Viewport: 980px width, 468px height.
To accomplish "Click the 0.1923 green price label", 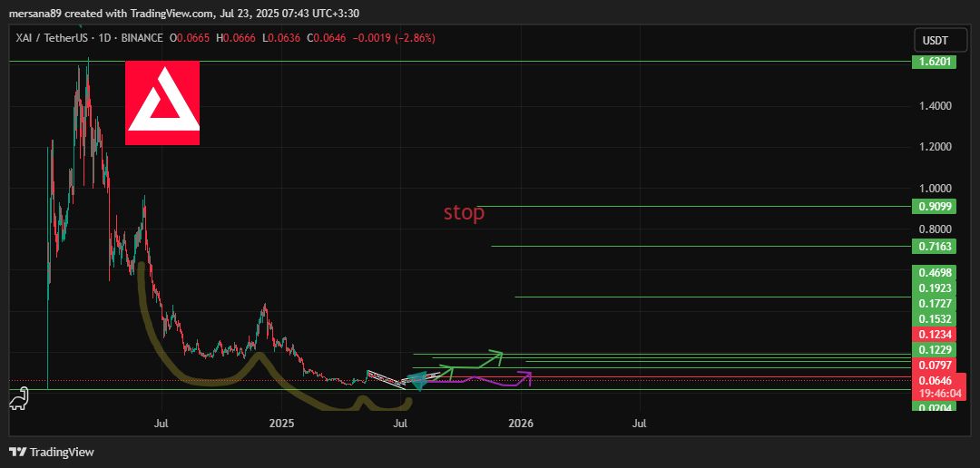I will [x=935, y=288].
